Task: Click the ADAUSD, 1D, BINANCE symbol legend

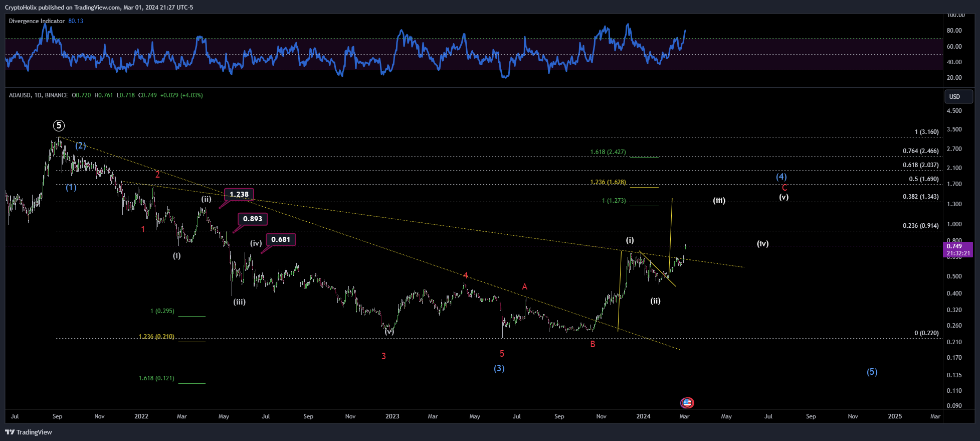Action: tap(39, 95)
